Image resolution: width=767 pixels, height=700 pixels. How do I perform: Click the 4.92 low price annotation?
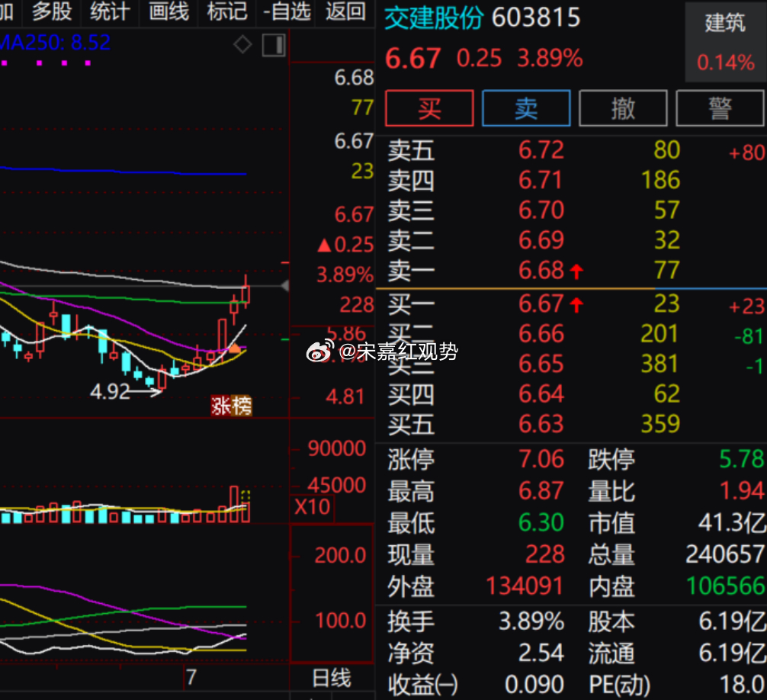110,391
